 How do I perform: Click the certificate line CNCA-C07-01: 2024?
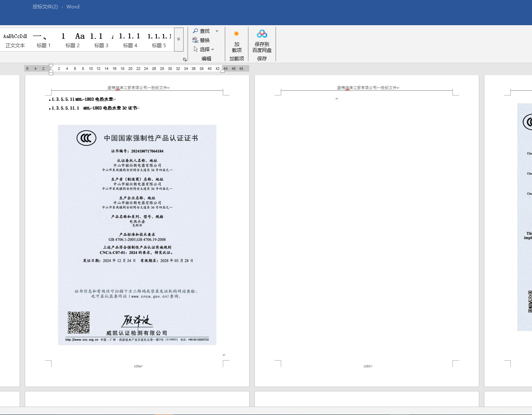136,253
